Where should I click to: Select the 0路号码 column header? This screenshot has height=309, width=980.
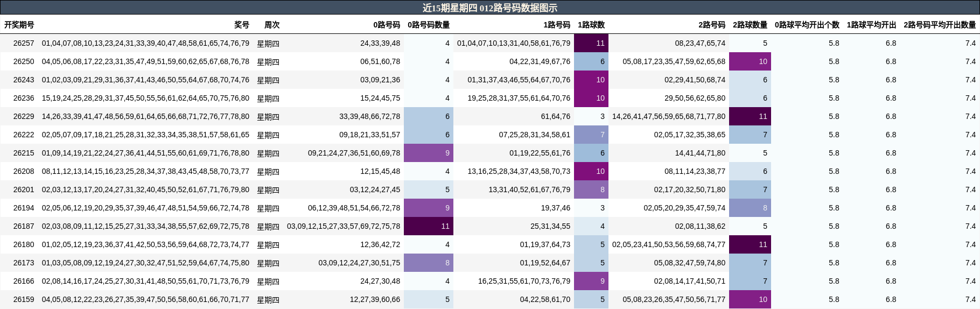pos(387,25)
